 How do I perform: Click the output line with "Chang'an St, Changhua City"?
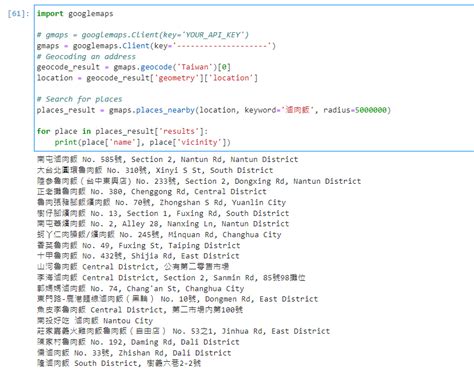pyautogui.click(x=140, y=288)
